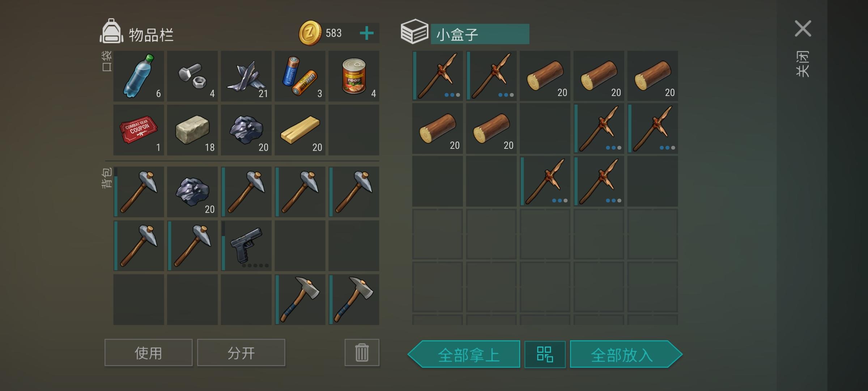This screenshot has height=391, width=868.
Task: Select the iron ore stack in backpack
Action: [x=192, y=192]
